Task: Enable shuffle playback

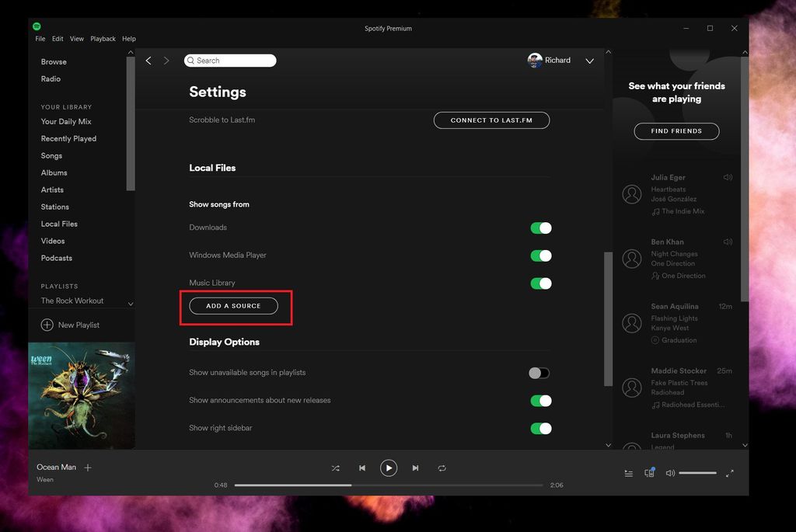Action: pos(335,468)
